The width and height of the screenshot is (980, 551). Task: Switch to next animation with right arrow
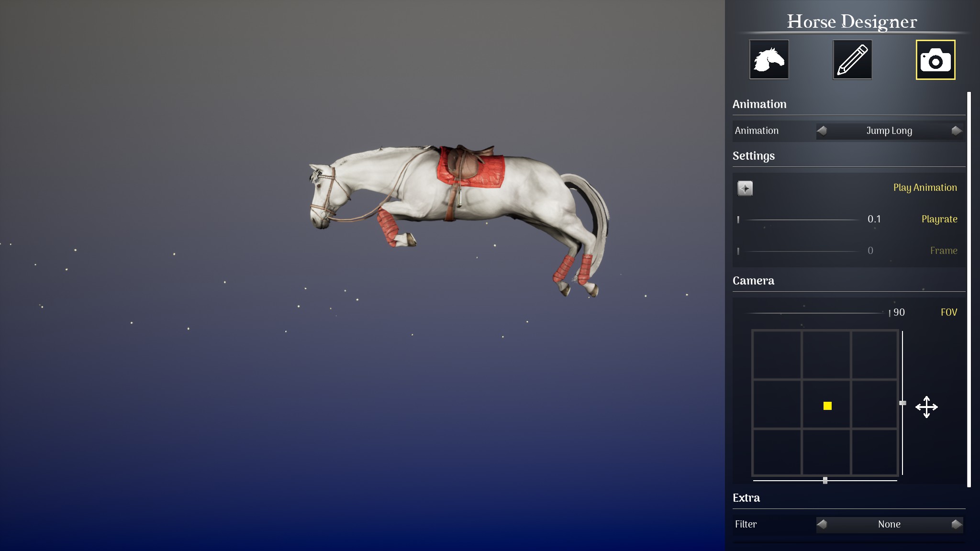pos(956,131)
